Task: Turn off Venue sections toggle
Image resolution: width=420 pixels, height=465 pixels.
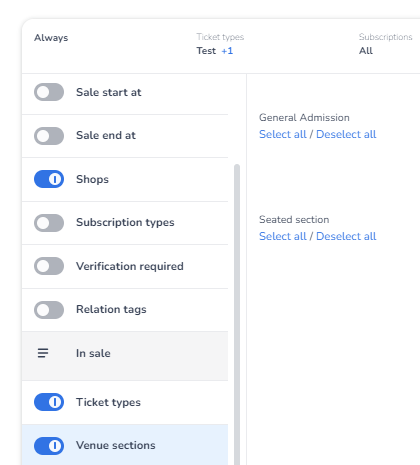Action: tap(49, 446)
